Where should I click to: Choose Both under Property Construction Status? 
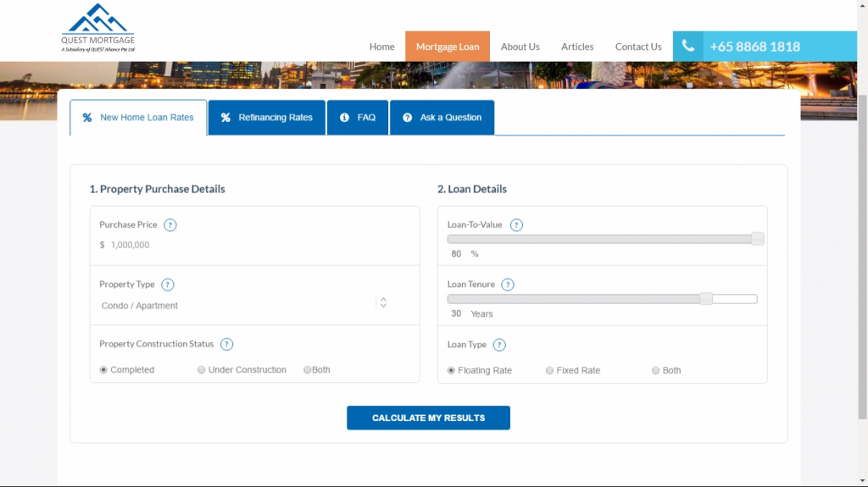(x=308, y=370)
